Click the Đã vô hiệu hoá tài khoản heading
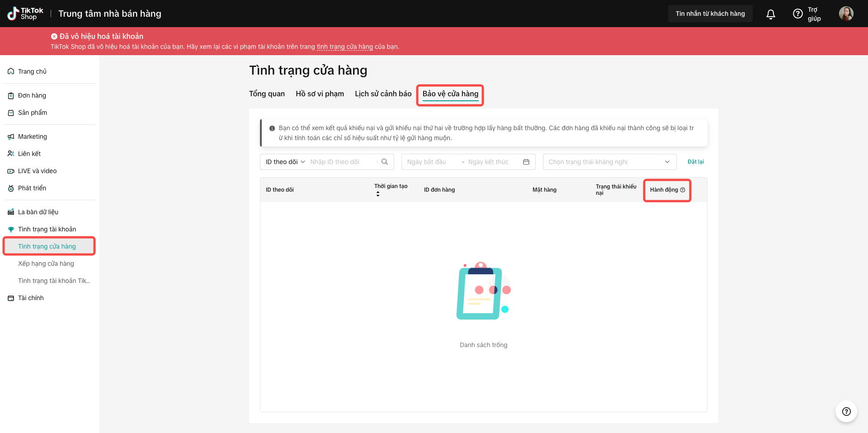868x433 pixels. 101,36
